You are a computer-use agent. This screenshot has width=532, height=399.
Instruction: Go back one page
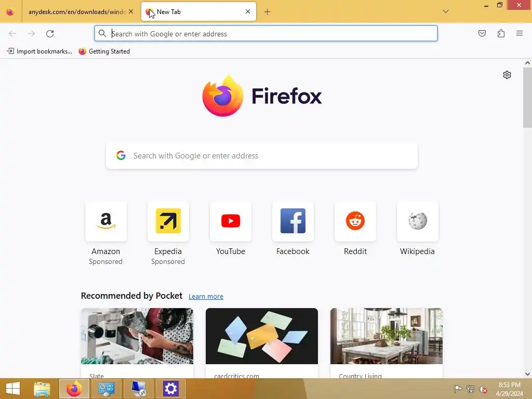(12, 33)
